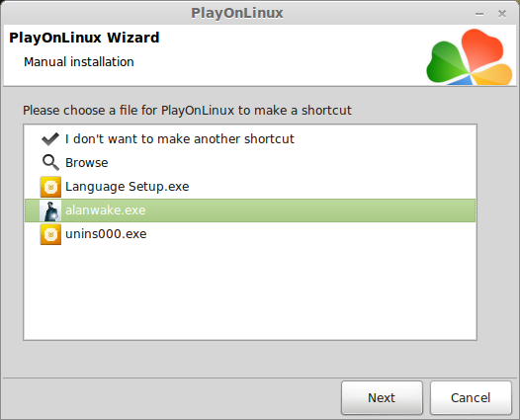
Task: Click the "PlayOnLinux Wizard" heading text
Action: (84, 38)
